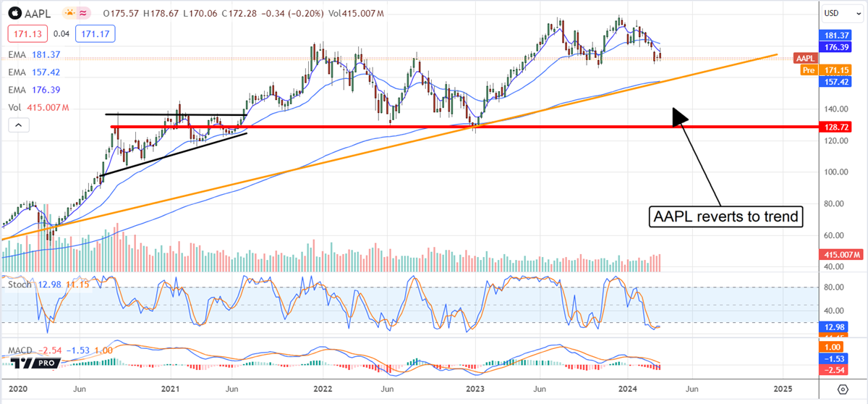Click the black arrowhead on the annotation
The width and height of the screenshot is (868, 404).
[x=678, y=114]
